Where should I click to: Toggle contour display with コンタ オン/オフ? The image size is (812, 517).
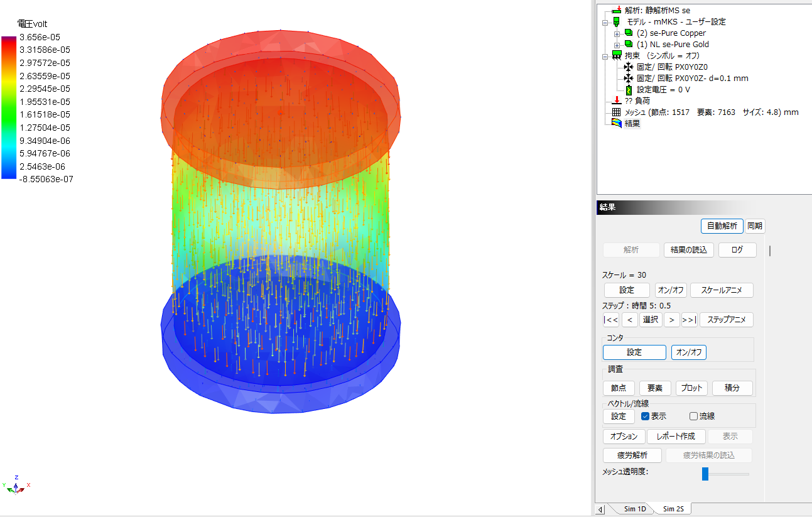[688, 352]
